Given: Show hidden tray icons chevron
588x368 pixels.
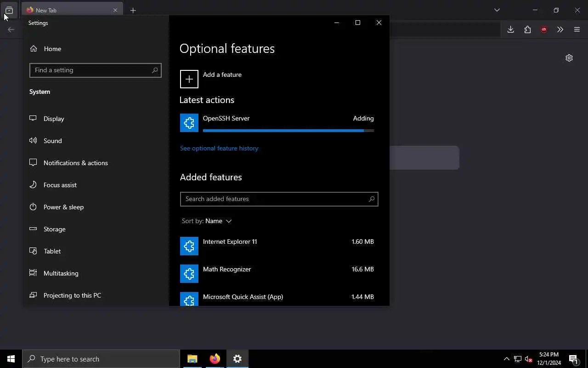Looking at the screenshot, I should [x=507, y=359].
